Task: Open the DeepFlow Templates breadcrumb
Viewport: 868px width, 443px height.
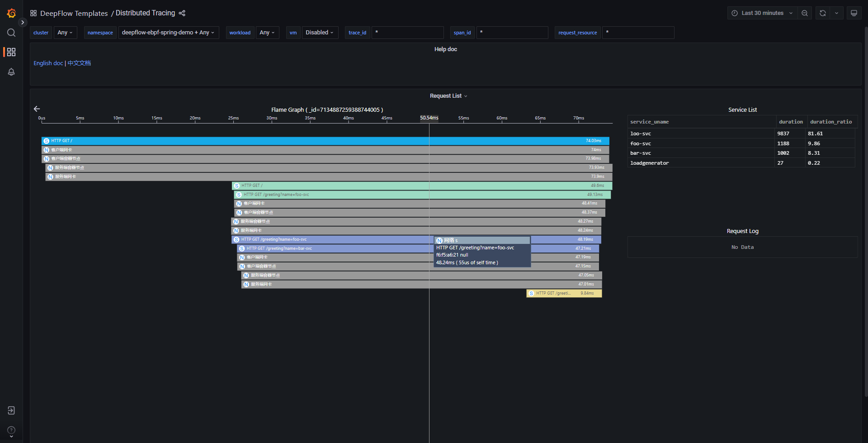Action: (74, 13)
